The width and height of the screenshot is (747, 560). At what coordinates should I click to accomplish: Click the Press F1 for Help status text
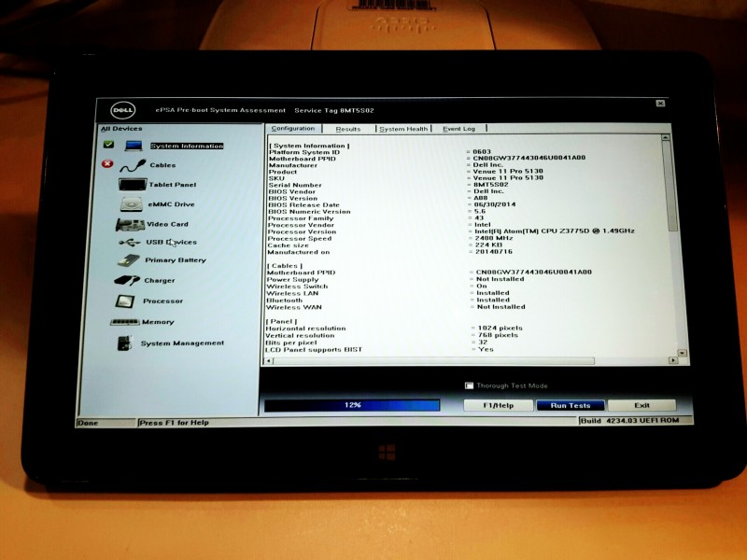[x=174, y=423]
